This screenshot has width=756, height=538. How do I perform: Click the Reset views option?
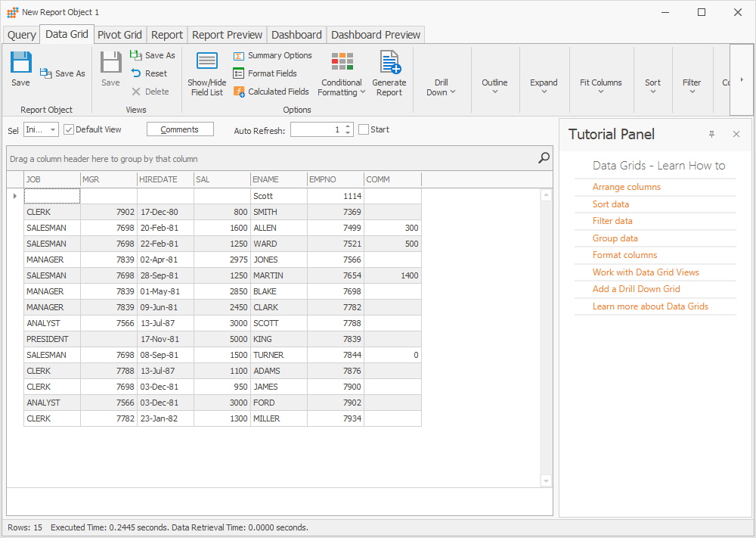pyautogui.click(x=150, y=73)
